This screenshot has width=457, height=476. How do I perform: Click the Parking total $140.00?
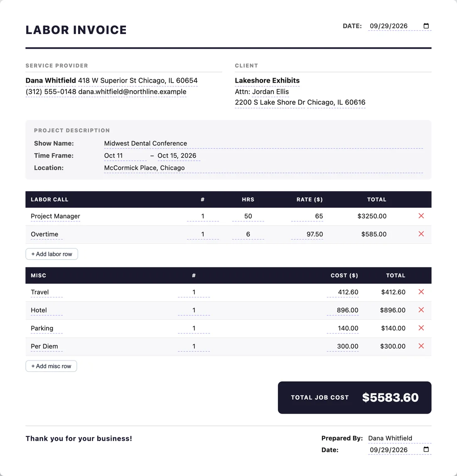[x=393, y=328]
